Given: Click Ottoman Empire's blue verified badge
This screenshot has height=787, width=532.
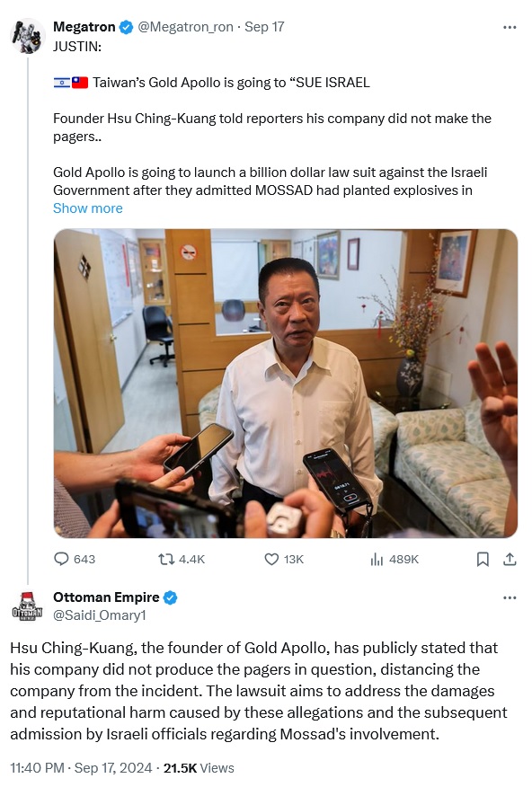Looking at the screenshot, I should click(x=170, y=597).
